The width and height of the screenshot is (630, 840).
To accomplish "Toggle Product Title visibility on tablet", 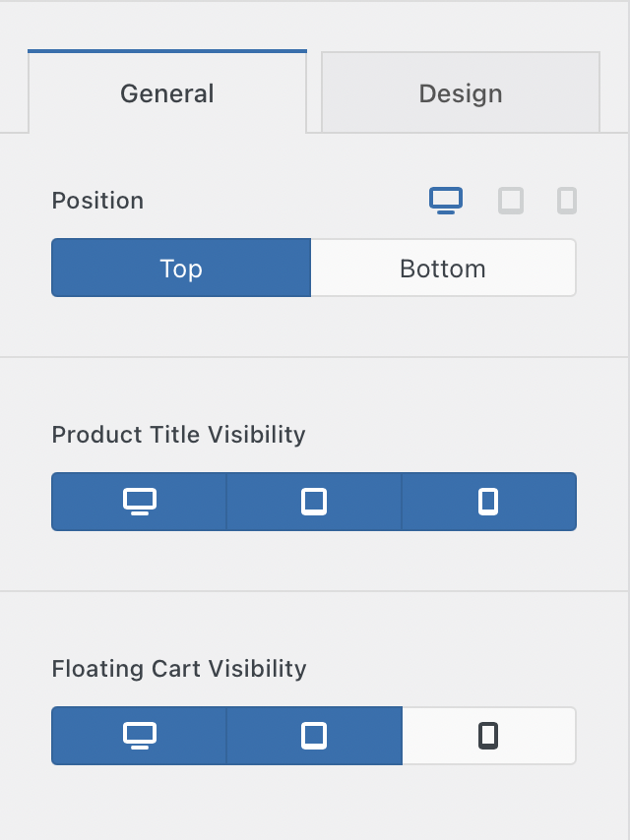I will click(314, 502).
